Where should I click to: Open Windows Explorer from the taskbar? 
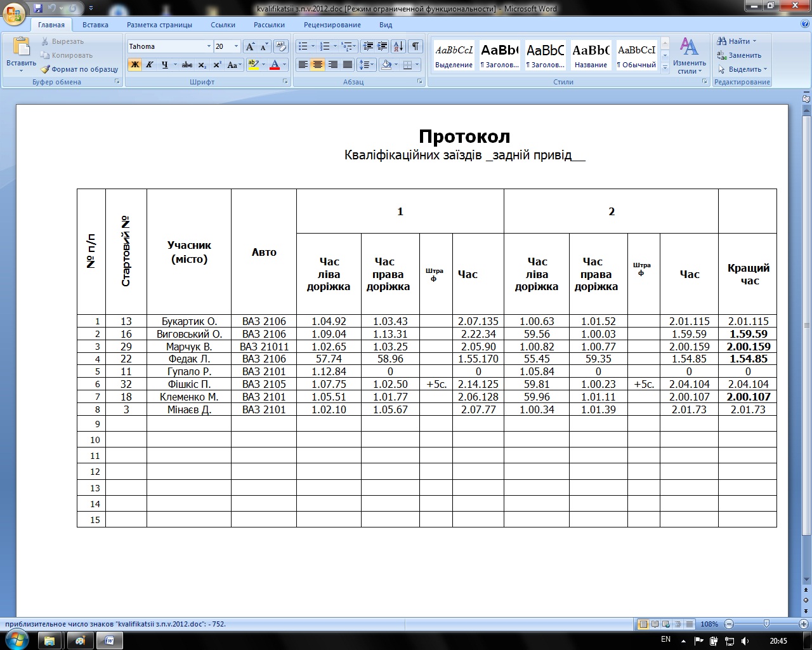tap(49, 640)
